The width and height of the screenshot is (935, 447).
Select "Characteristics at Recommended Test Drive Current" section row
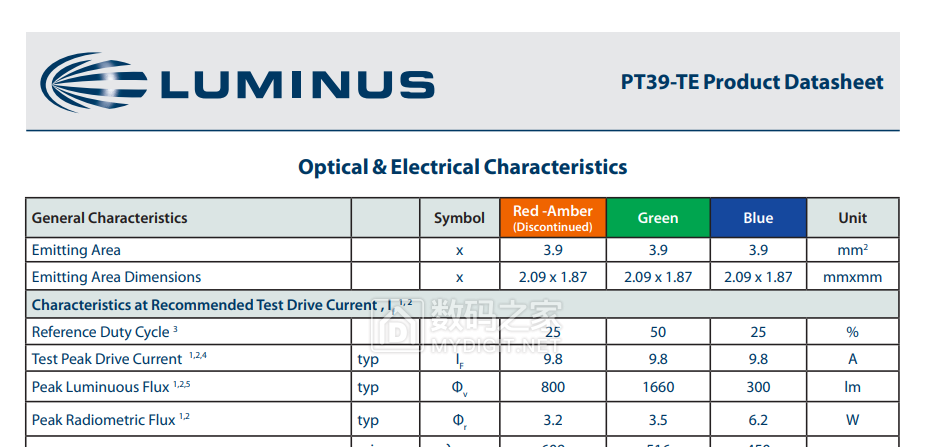point(462,305)
